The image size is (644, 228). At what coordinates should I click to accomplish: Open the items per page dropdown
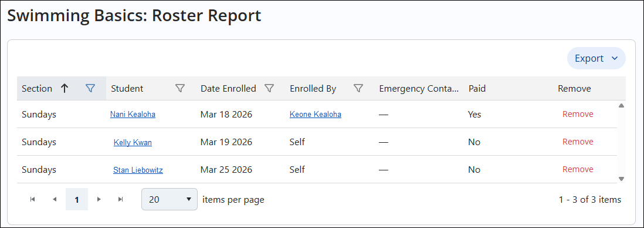(x=170, y=199)
